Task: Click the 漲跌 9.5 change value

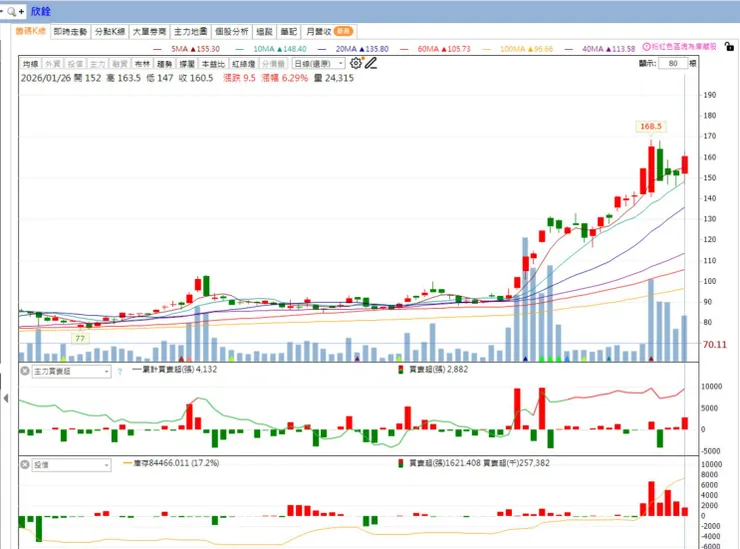Action: point(239,78)
